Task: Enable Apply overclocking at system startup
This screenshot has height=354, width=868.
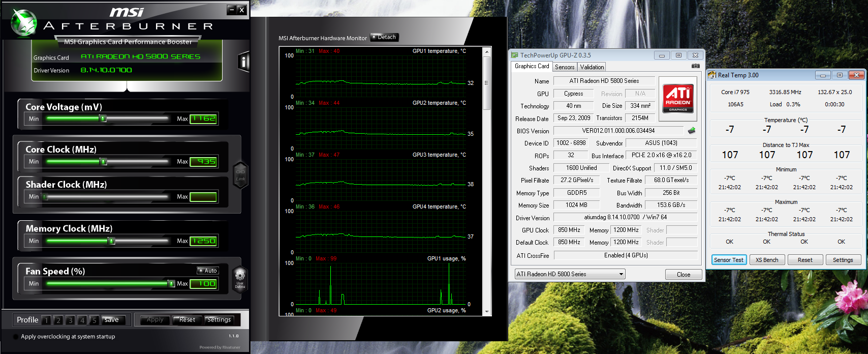Action: 16,337
